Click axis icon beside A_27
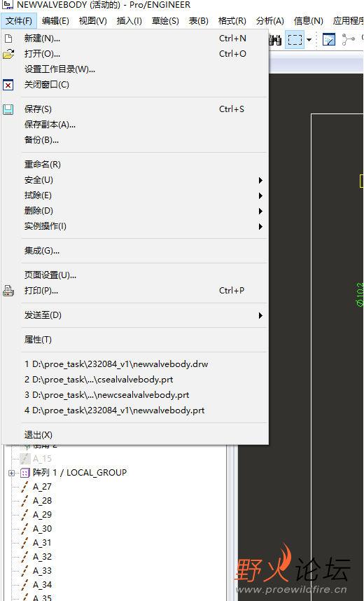 [x=25, y=487]
